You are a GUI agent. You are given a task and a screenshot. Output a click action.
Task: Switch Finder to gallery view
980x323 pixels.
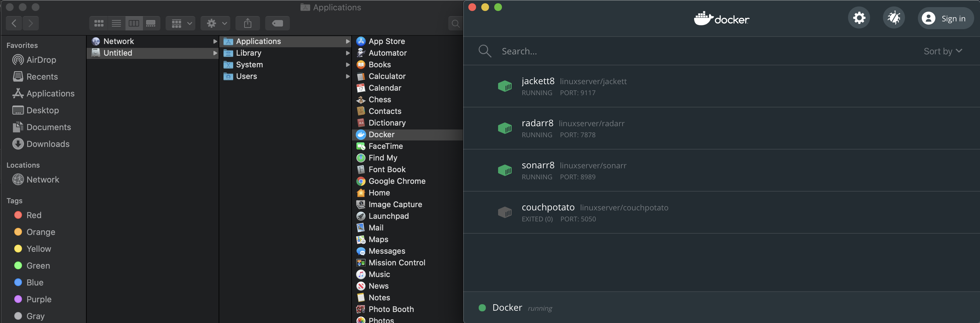click(151, 23)
